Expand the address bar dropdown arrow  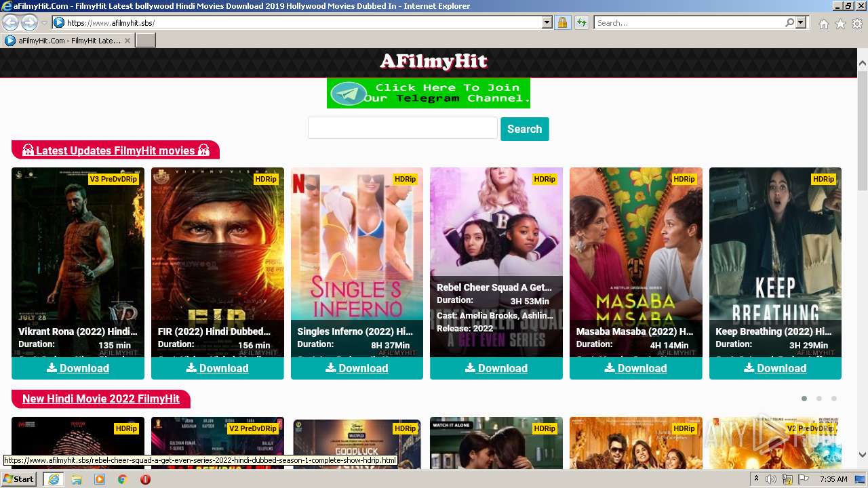tap(547, 23)
